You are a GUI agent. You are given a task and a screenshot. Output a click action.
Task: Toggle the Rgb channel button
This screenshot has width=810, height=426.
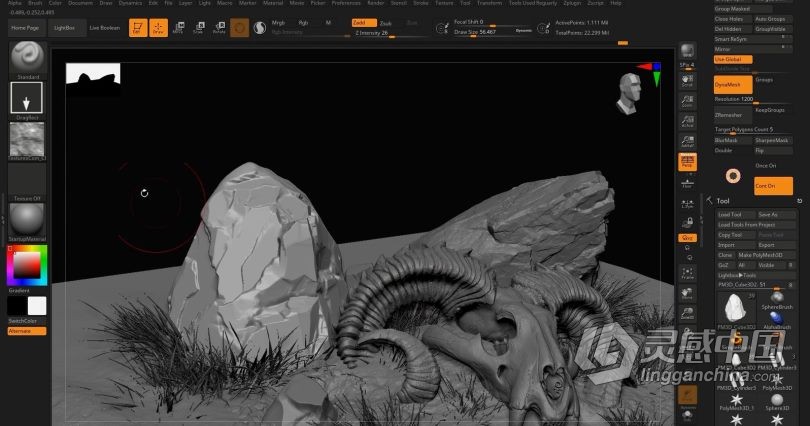point(303,23)
